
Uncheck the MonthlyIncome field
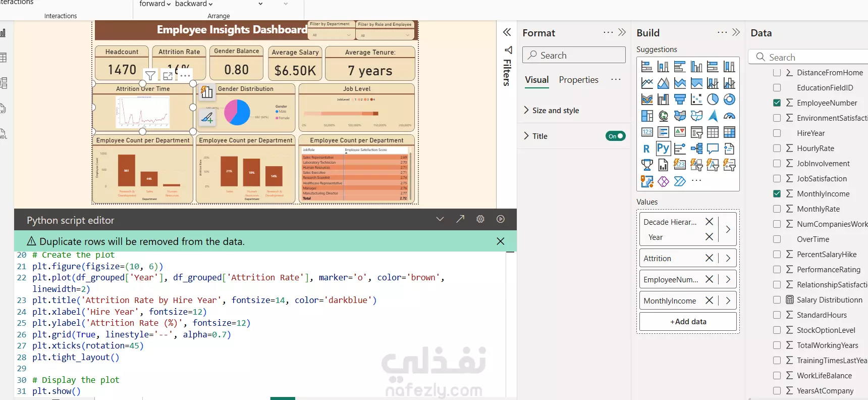click(777, 194)
